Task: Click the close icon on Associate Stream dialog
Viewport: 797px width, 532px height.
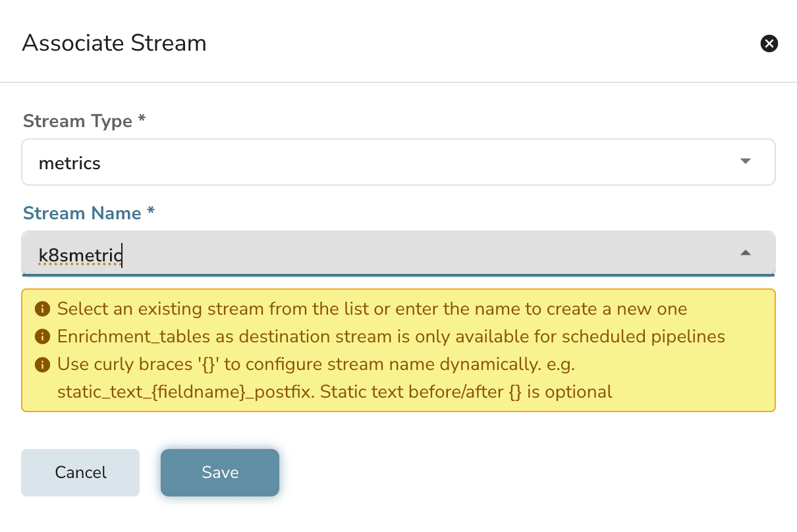Action: pos(769,43)
